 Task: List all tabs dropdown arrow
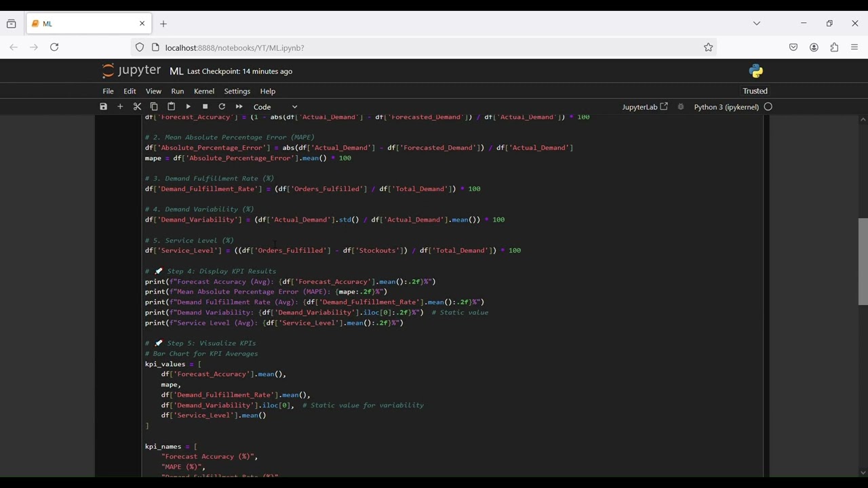point(757,24)
